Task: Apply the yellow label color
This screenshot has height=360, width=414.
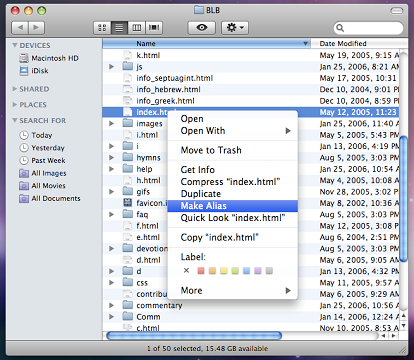Action: [224, 271]
